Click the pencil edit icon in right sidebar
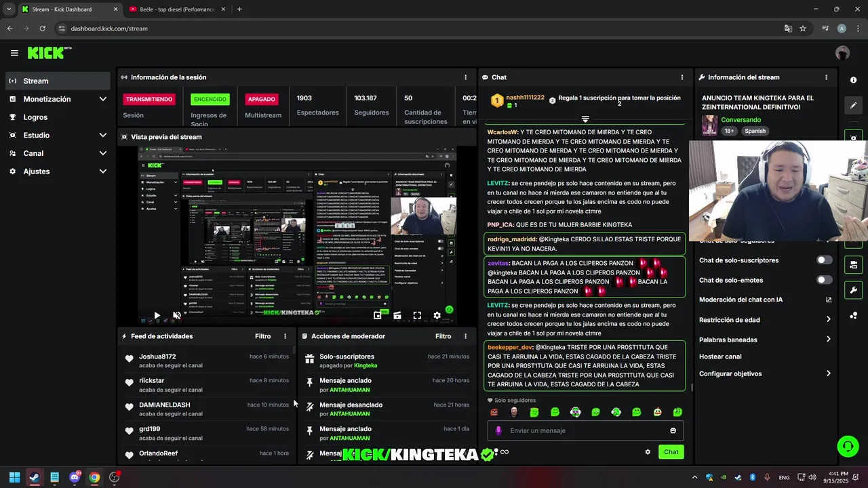This screenshot has width=868, height=488. click(x=853, y=105)
